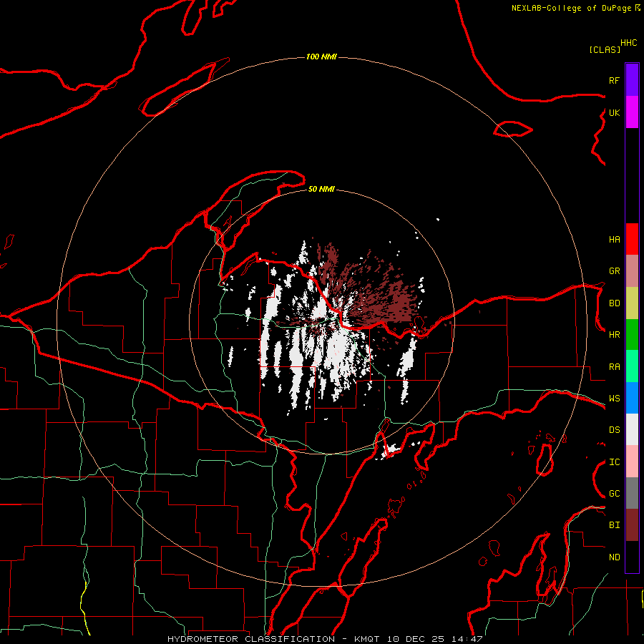Click the HA legend label
This screenshot has height=644, width=644.
point(614,240)
